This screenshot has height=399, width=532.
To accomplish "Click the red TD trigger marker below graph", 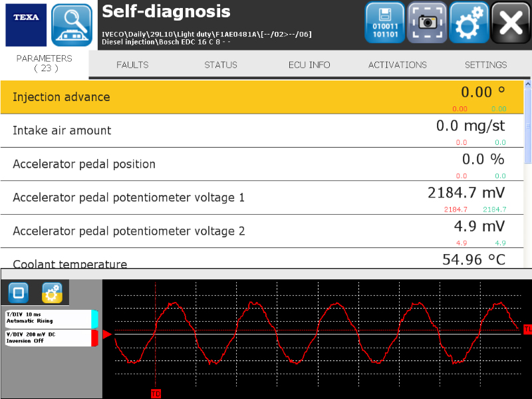I will [x=156, y=394].
